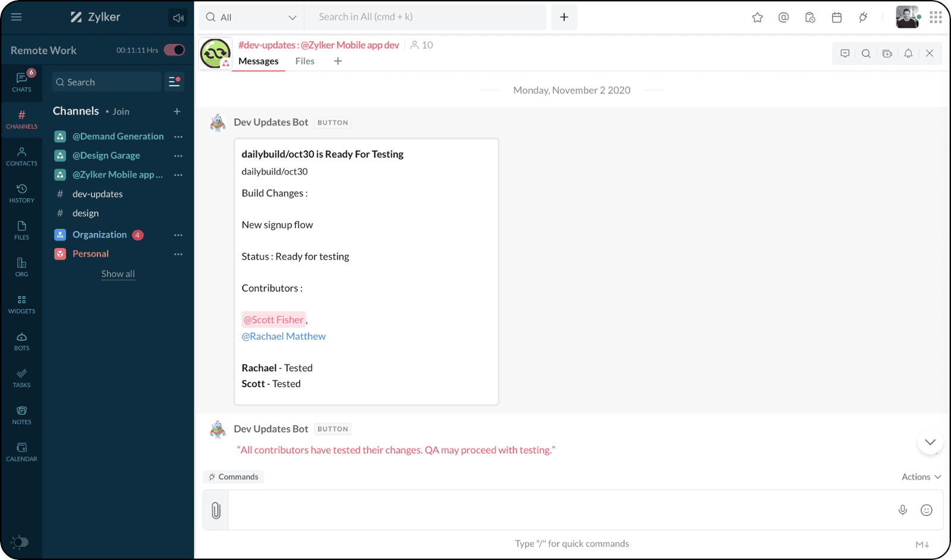This screenshot has width=951, height=560.
Task: Open options menu for Organization channel
Action: coord(178,235)
